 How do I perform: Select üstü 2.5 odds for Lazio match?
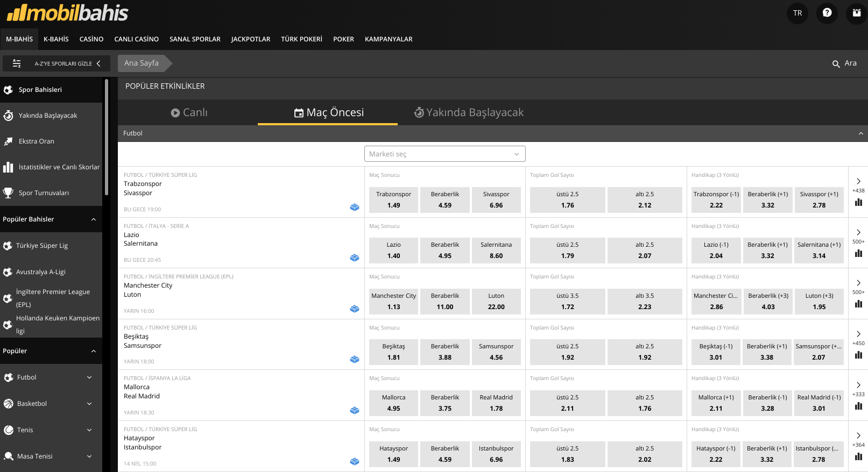pos(567,251)
